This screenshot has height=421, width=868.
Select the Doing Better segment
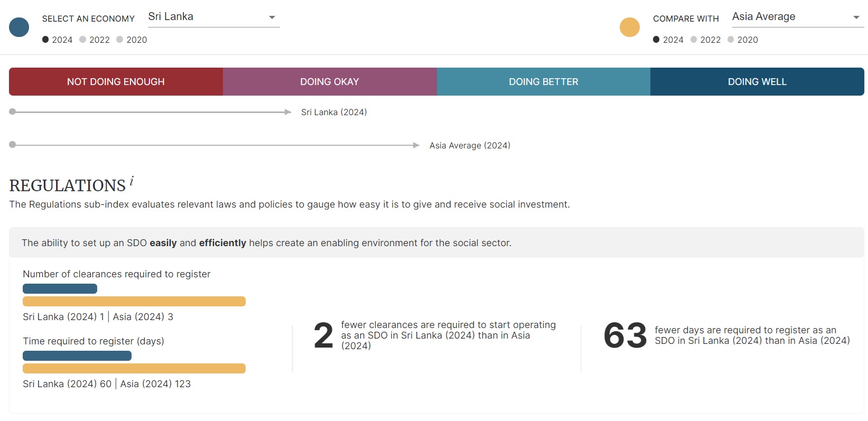(x=543, y=82)
